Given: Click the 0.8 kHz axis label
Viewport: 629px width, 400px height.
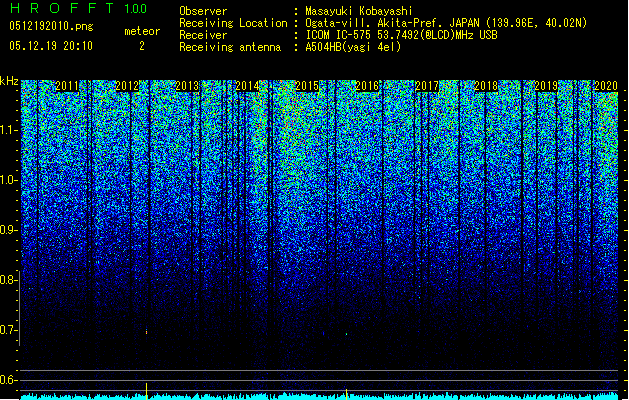Looking at the screenshot, I should click(8, 280).
